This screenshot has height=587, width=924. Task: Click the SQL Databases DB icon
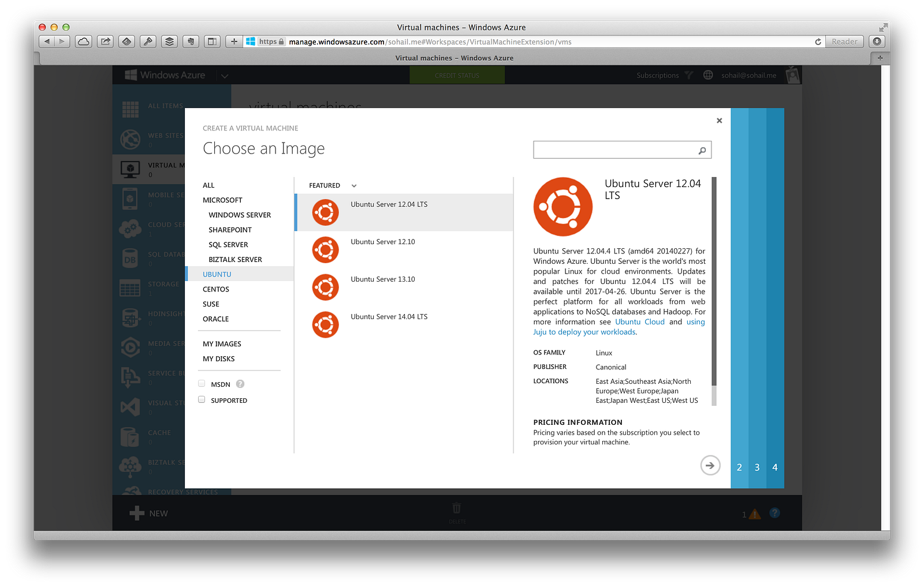131,259
